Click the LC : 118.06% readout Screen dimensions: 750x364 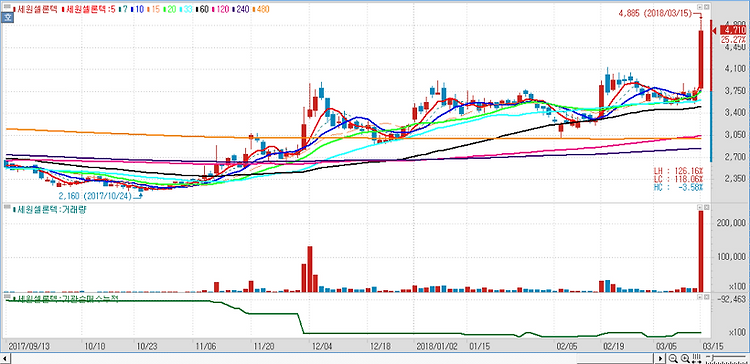tap(679, 179)
